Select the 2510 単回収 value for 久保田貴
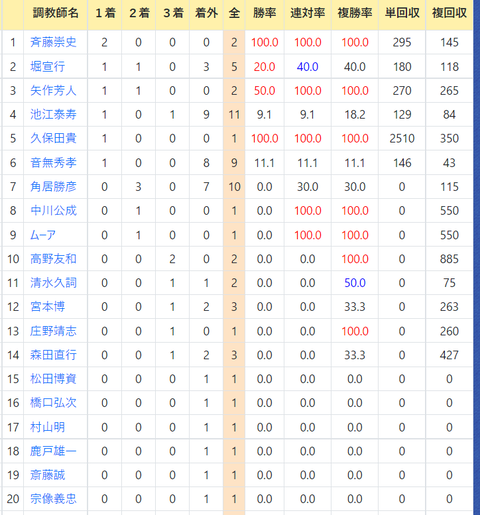 coord(402,138)
